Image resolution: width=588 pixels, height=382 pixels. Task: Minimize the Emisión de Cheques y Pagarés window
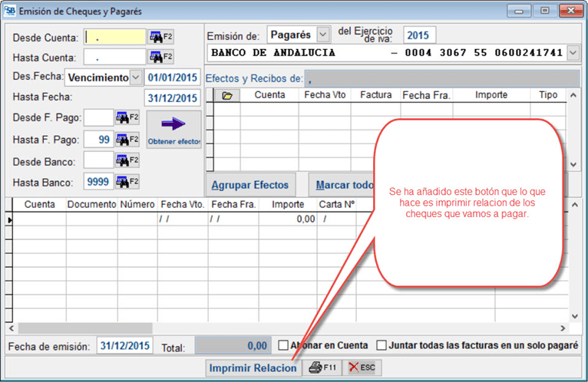click(519, 11)
